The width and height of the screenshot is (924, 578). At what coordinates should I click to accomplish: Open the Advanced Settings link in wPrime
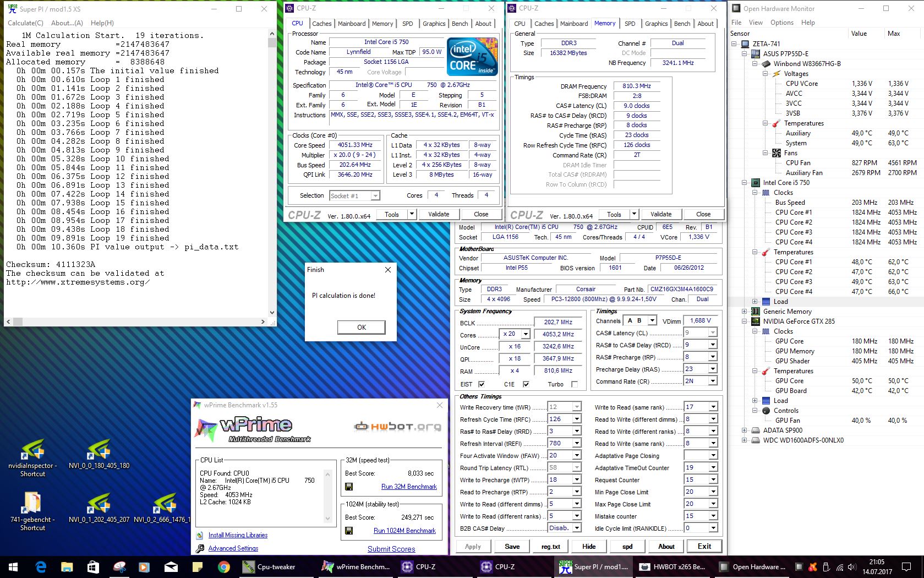pyautogui.click(x=233, y=548)
